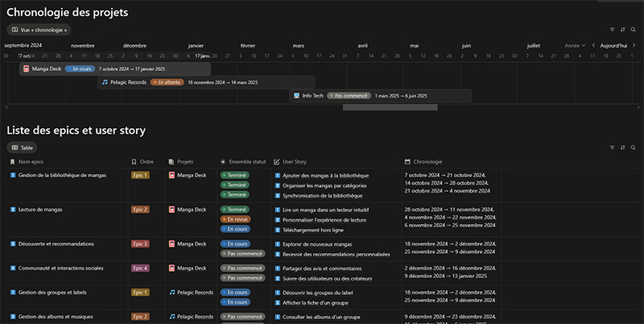Image resolution: width=644 pixels, height=324 pixels.
Task: Go to next timeline period arrow
Action: click(x=634, y=45)
